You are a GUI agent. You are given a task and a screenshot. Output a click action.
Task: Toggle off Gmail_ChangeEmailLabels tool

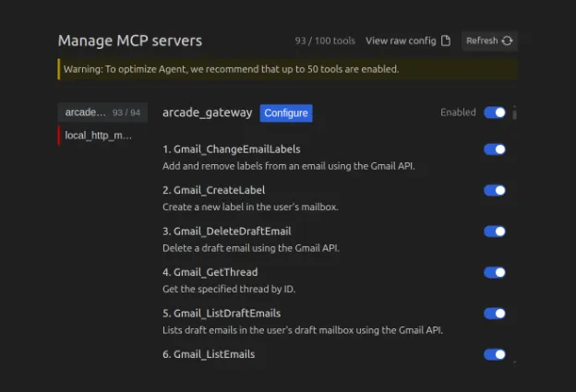(x=495, y=149)
